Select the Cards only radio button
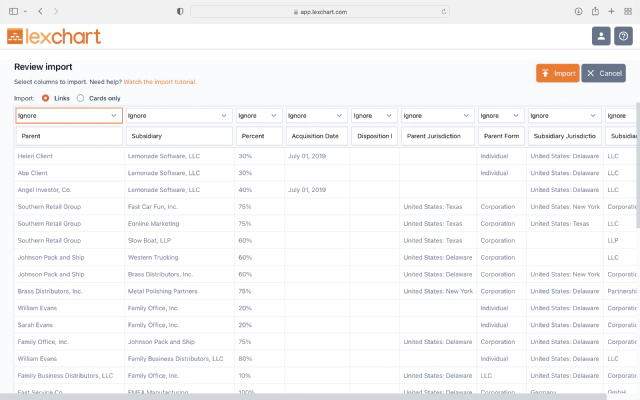 click(80, 98)
